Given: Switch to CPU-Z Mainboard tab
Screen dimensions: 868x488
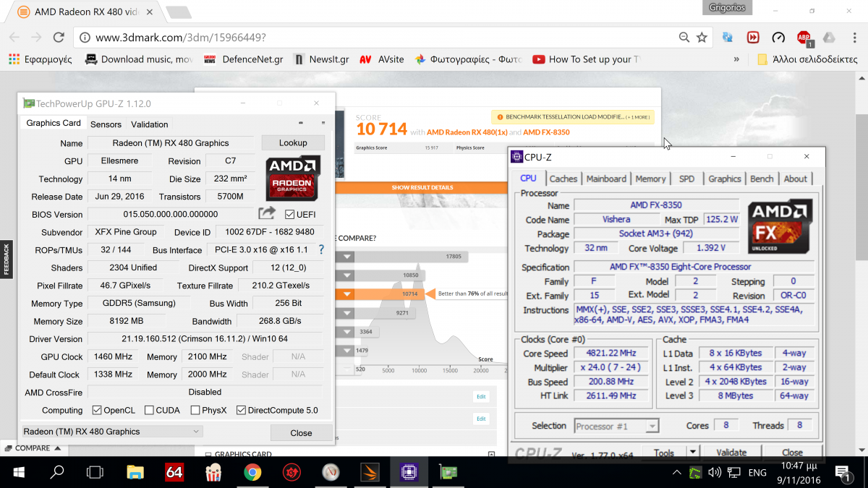Looking at the screenshot, I should (x=606, y=179).
